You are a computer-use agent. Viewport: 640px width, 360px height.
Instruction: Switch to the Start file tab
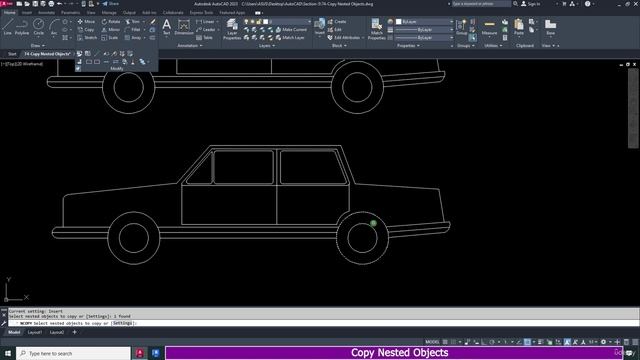[12, 54]
